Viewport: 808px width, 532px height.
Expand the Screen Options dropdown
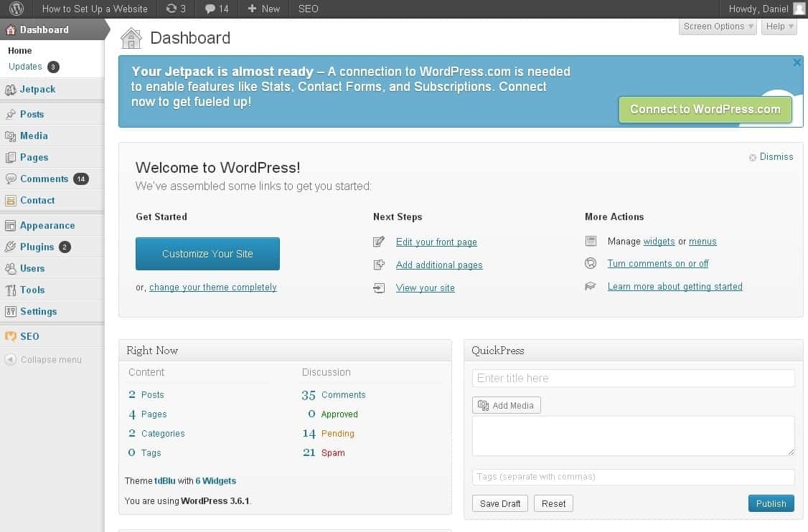coord(718,27)
